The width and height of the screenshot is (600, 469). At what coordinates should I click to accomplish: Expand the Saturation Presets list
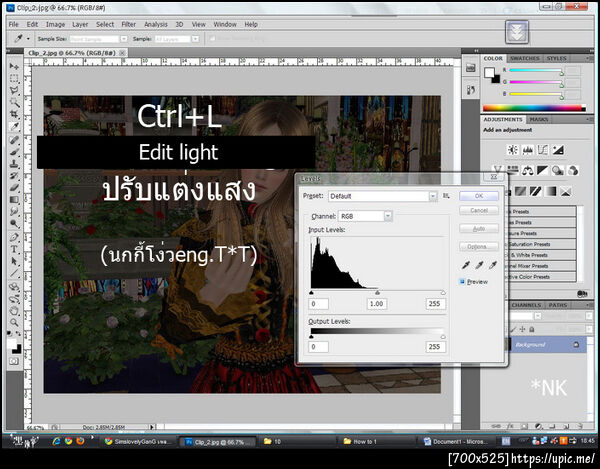pyautogui.click(x=540, y=244)
